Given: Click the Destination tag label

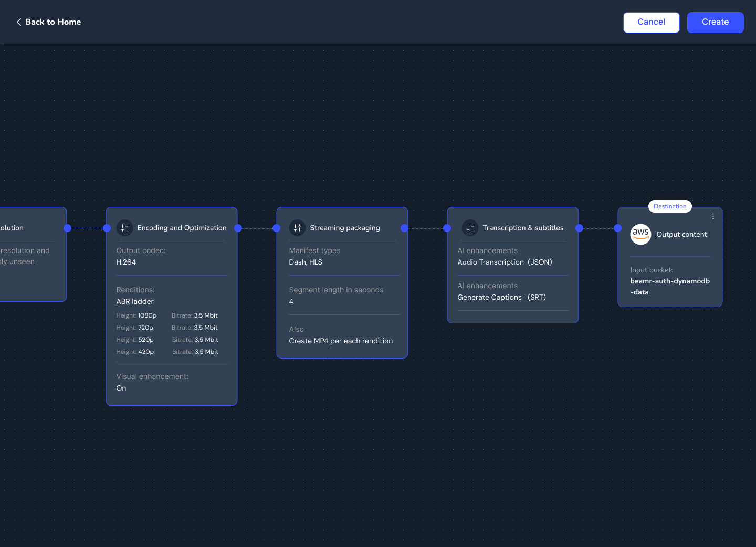Looking at the screenshot, I should pos(670,206).
